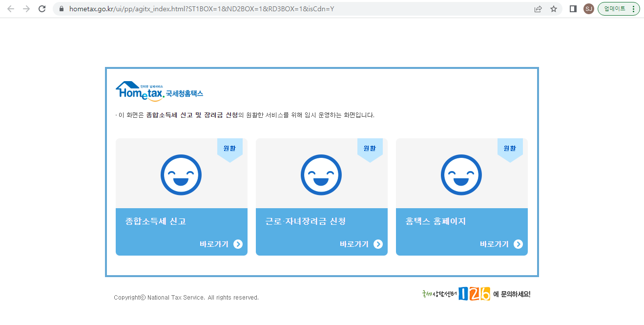Open Chrome three-dot menu
The height and width of the screenshot is (325, 644).
point(633,9)
